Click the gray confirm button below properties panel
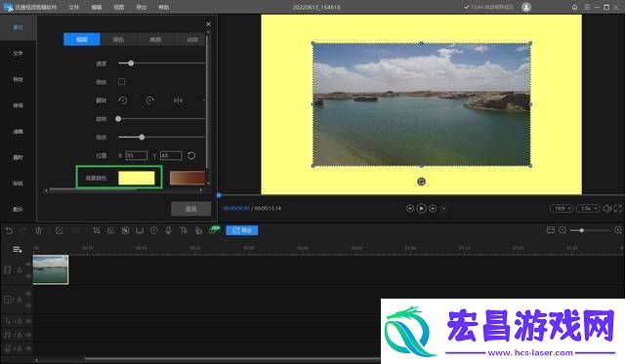Screen dimensions: 625x364 [191, 209]
